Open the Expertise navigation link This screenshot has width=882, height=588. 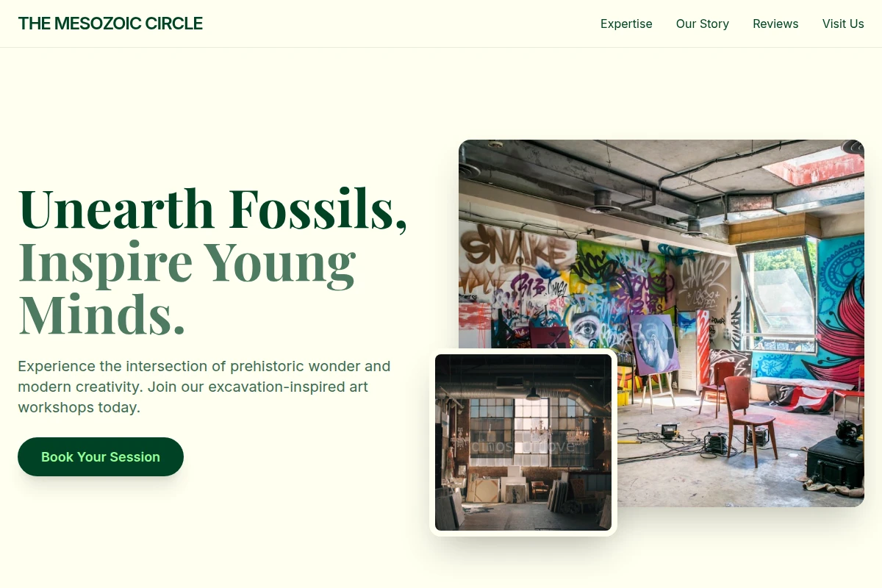[626, 24]
